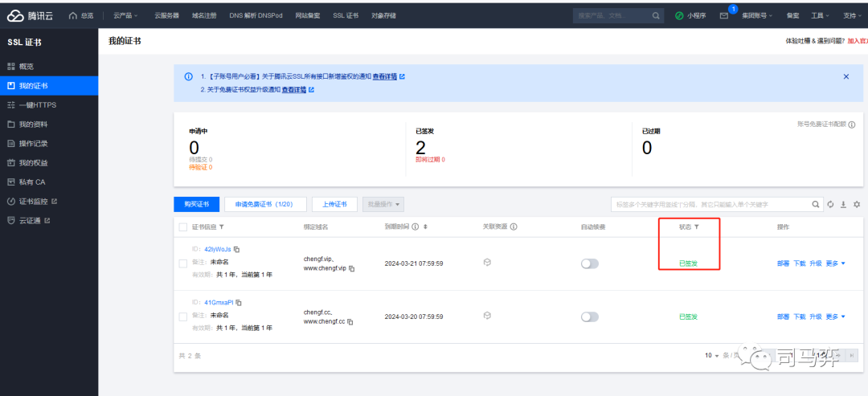Click the Tencent Cloud logo
The image size is (868, 396).
pyautogui.click(x=30, y=15)
